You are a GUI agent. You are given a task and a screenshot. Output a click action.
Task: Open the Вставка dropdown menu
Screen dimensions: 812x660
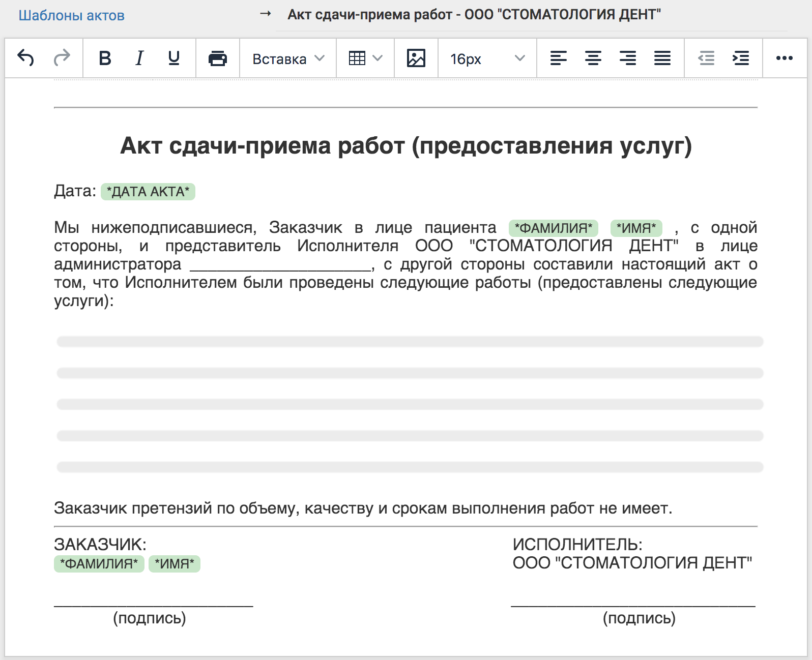point(288,59)
